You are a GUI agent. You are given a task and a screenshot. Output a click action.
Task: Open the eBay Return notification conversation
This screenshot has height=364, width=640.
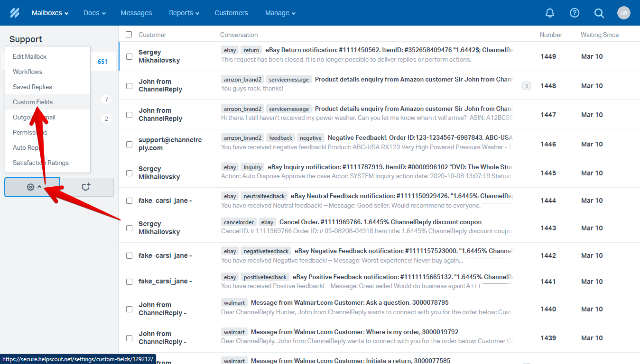click(389, 50)
